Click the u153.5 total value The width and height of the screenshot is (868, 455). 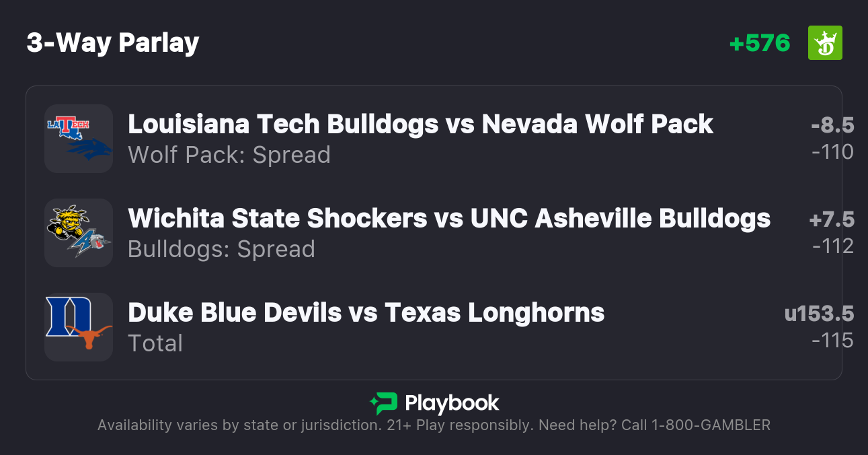818,314
